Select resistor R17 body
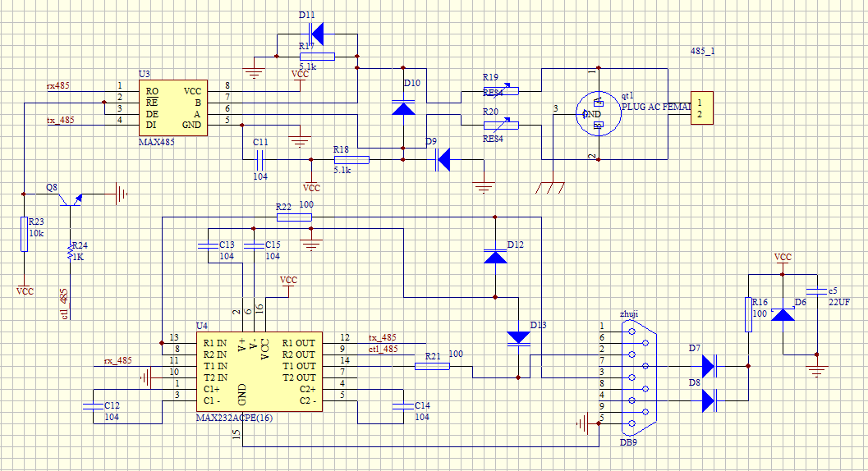Viewport: 868px width, 471px height. click(x=317, y=56)
